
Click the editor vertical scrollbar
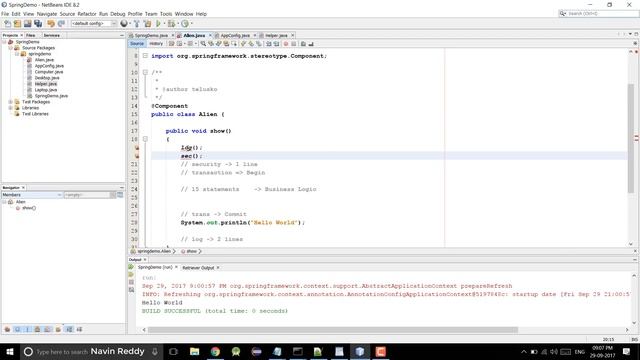[631, 138]
